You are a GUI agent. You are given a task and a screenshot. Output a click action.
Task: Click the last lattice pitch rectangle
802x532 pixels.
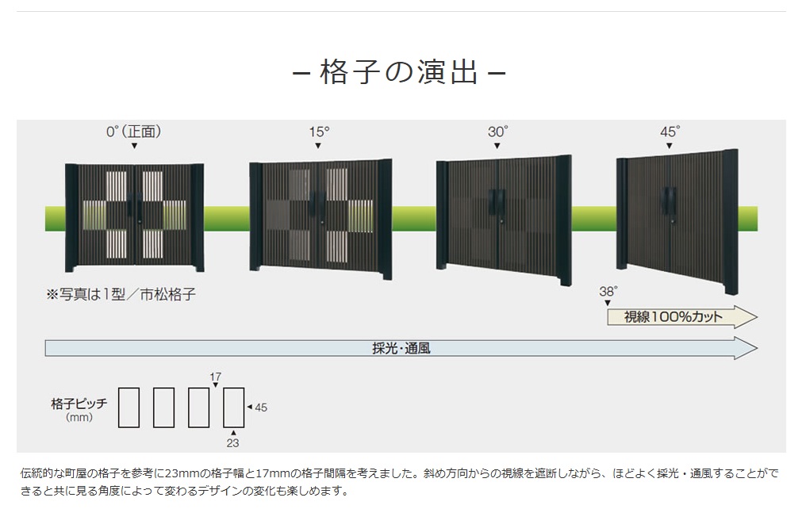tap(234, 408)
